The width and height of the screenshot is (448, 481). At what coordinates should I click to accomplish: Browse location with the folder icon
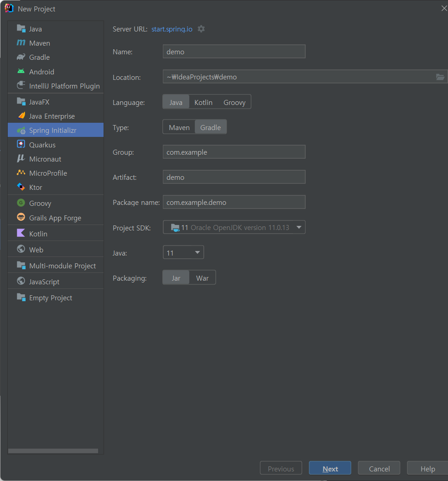[440, 77]
